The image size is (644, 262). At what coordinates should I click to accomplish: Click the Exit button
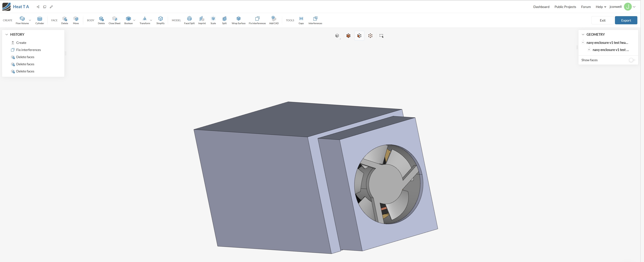pyautogui.click(x=603, y=20)
